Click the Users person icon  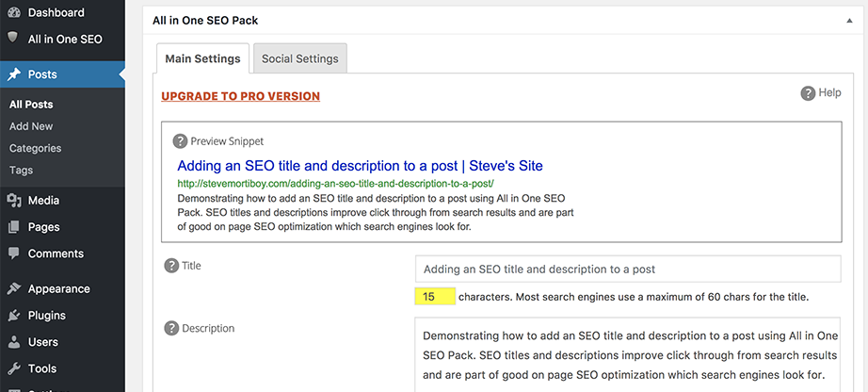[x=14, y=341]
